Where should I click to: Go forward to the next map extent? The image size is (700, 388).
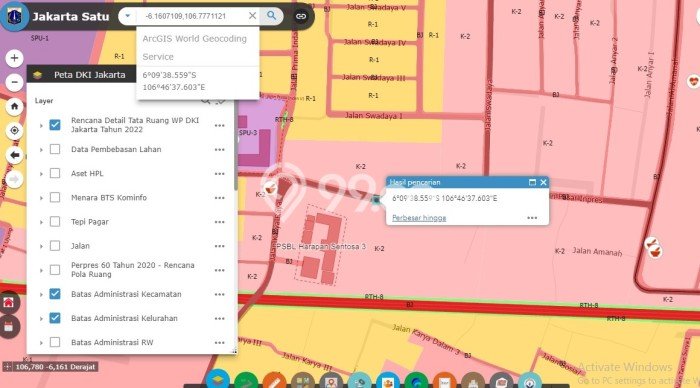point(14,179)
